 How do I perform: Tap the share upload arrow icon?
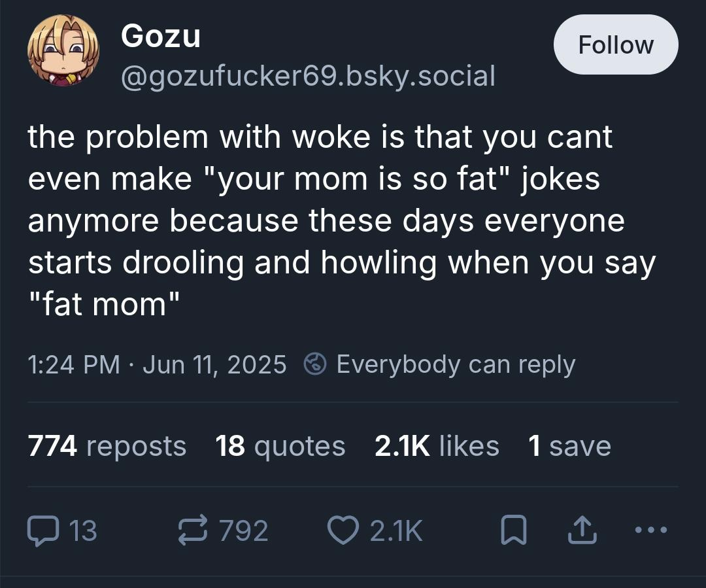pyautogui.click(x=582, y=530)
